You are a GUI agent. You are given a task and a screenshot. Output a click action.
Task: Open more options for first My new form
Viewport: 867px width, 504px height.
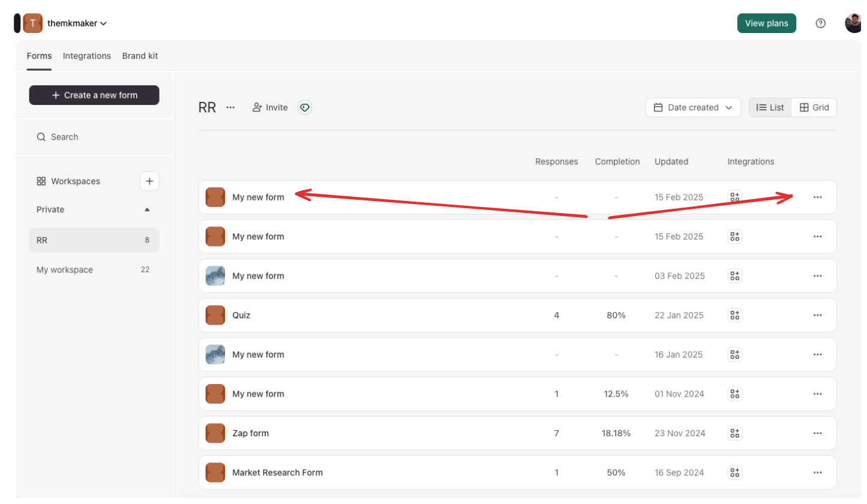(817, 197)
